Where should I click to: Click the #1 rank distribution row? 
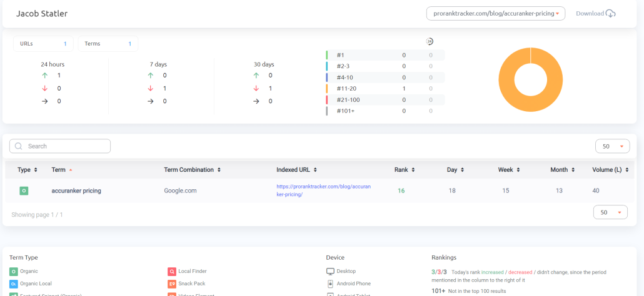pos(385,55)
